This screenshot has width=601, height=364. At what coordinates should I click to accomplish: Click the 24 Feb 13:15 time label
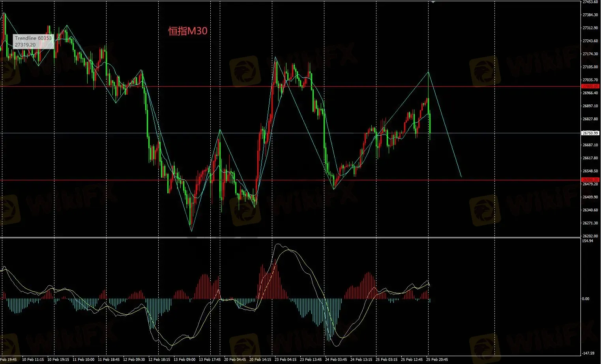(x=361, y=360)
